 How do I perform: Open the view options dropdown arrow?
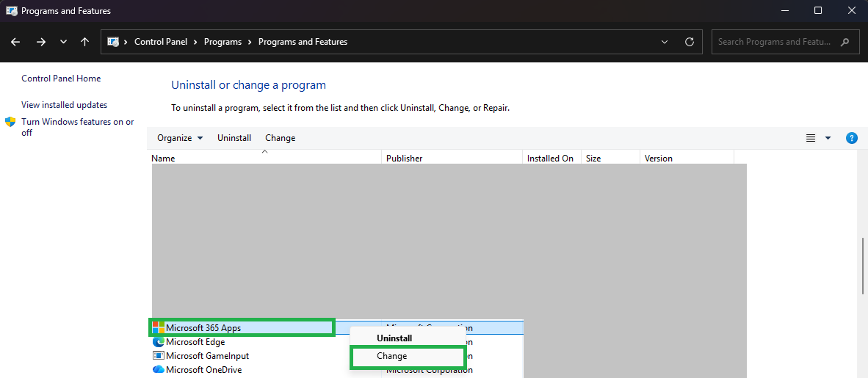(828, 139)
